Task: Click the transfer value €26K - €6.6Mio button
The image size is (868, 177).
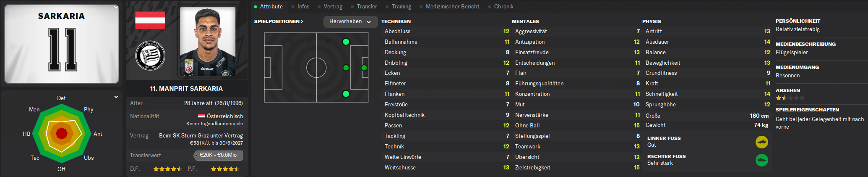Action: [218, 155]
